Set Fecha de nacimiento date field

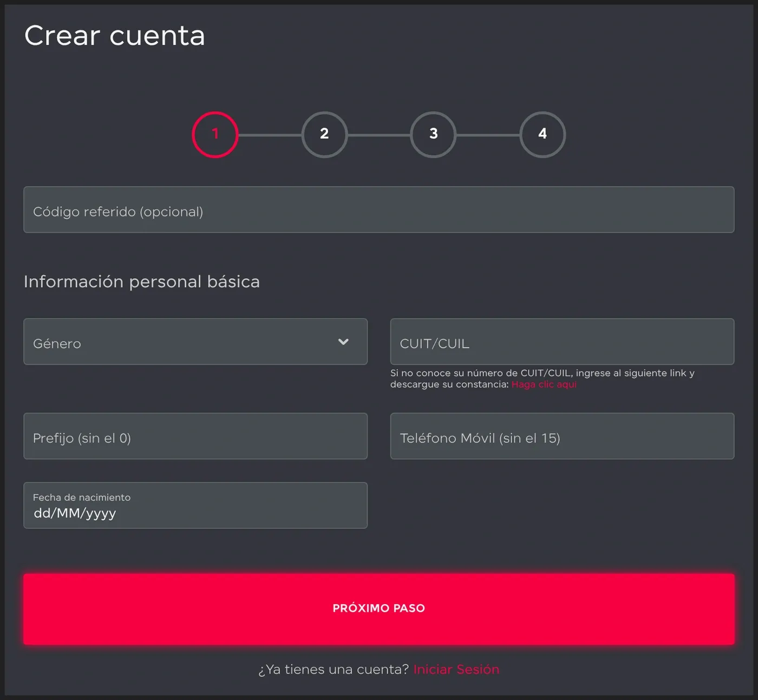[x=195, y=506]
